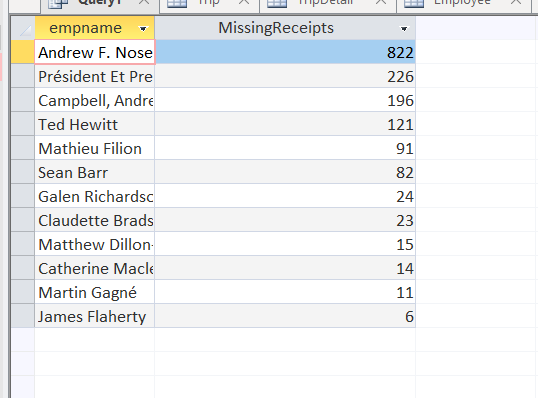538x398 pixels.
Task: Click the MissingReceipts value 24
Action: (285, 196)
